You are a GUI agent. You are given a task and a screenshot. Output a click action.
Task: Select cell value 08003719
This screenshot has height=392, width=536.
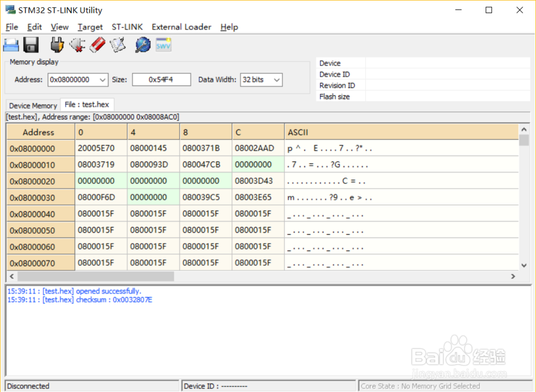point(101,165)
